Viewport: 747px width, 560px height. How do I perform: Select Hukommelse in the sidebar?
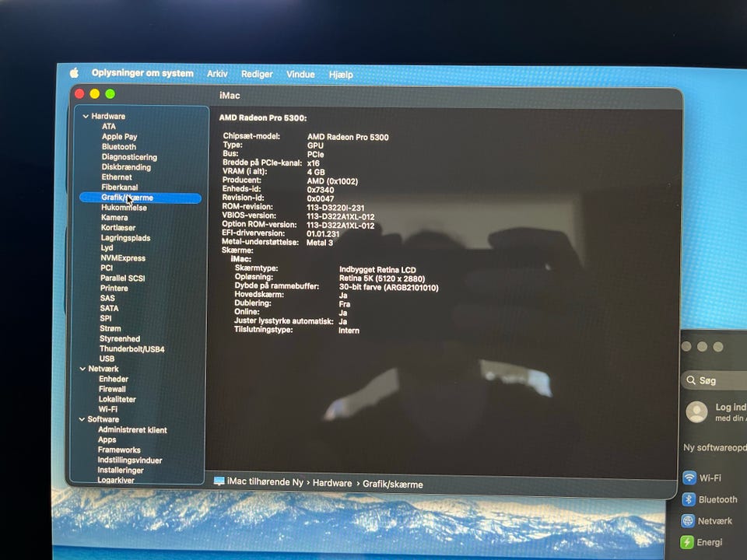124,208
